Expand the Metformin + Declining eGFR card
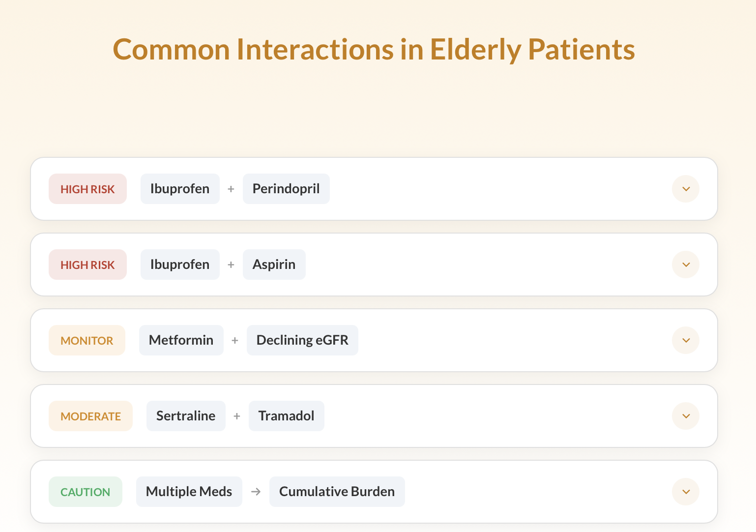Screen dimensions: 756x532 pyautogui.click(x=686, y=340)
